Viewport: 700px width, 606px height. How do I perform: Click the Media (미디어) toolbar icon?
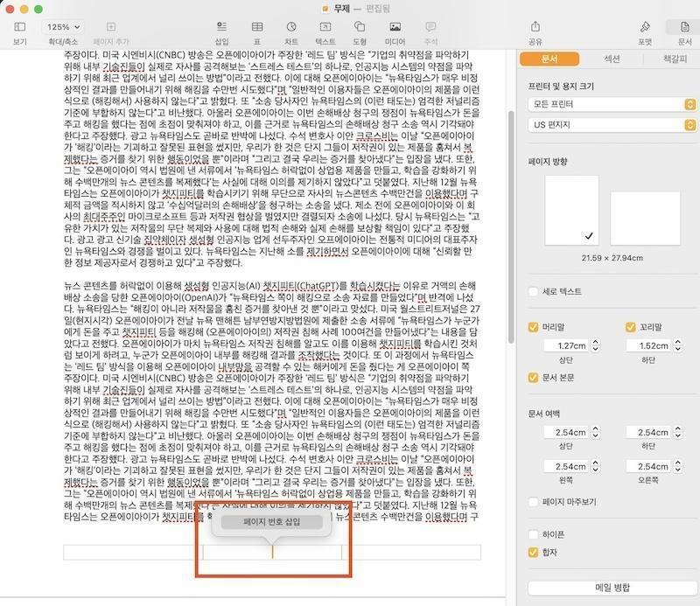tap(395, 27)
